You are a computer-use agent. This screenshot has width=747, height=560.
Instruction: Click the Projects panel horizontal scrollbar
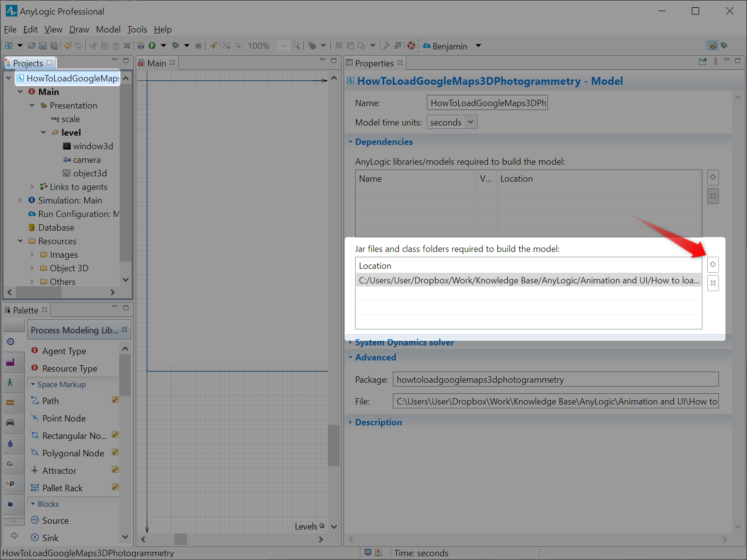pyautogui.click(x=39, y=292)
